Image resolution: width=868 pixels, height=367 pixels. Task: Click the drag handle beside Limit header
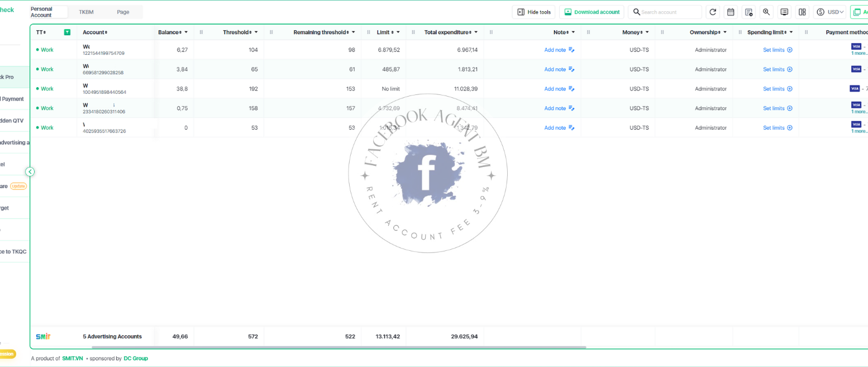point(369,32)
